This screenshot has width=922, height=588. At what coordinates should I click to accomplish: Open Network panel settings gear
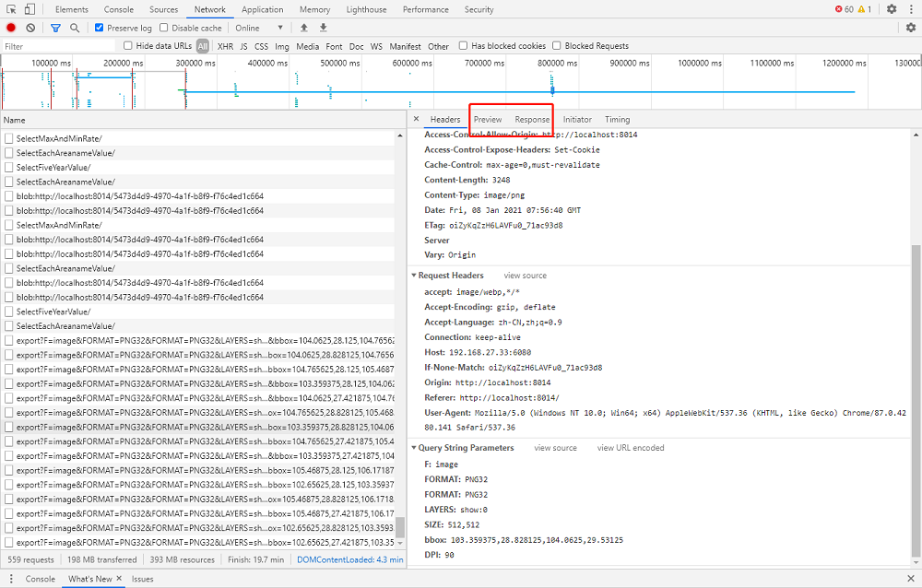click(911, 28)
